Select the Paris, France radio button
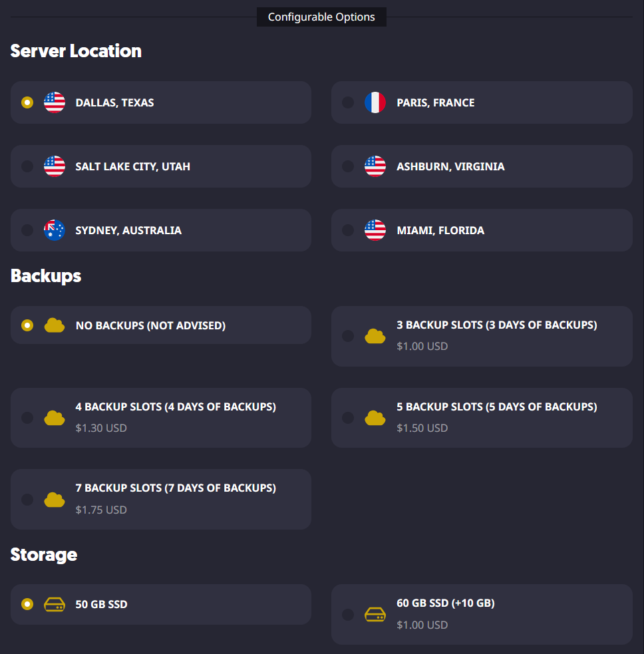The image size is (644, 654). click(x=348, y=102)
